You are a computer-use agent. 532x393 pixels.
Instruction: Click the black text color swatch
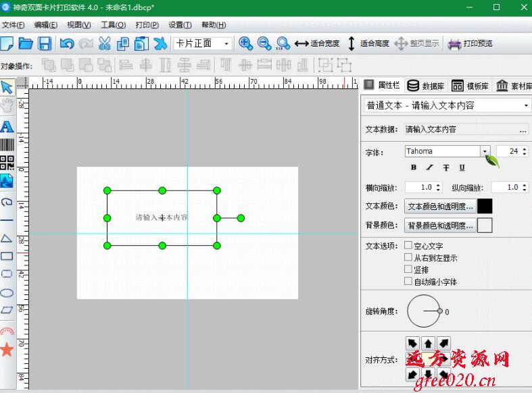485,207
